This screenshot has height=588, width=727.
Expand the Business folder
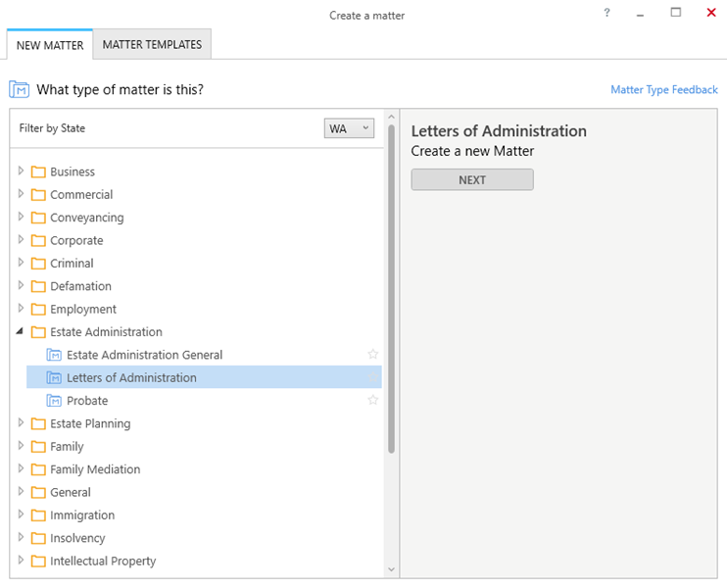point(21,171)
